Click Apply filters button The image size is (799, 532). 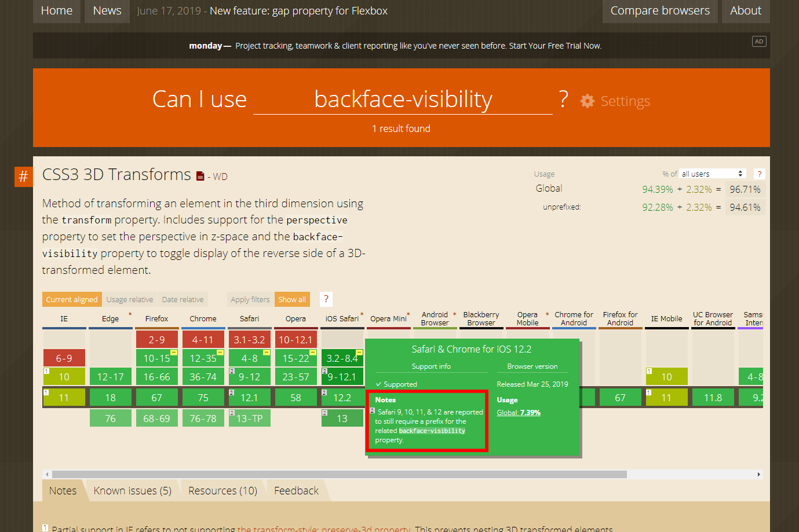[x=250, y=299]
